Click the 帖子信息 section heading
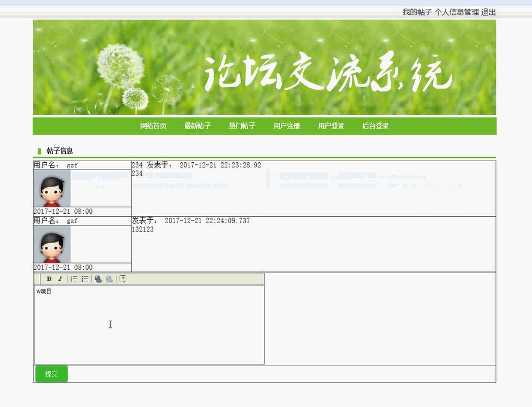 pyautogui.click(x=60, y=151)
